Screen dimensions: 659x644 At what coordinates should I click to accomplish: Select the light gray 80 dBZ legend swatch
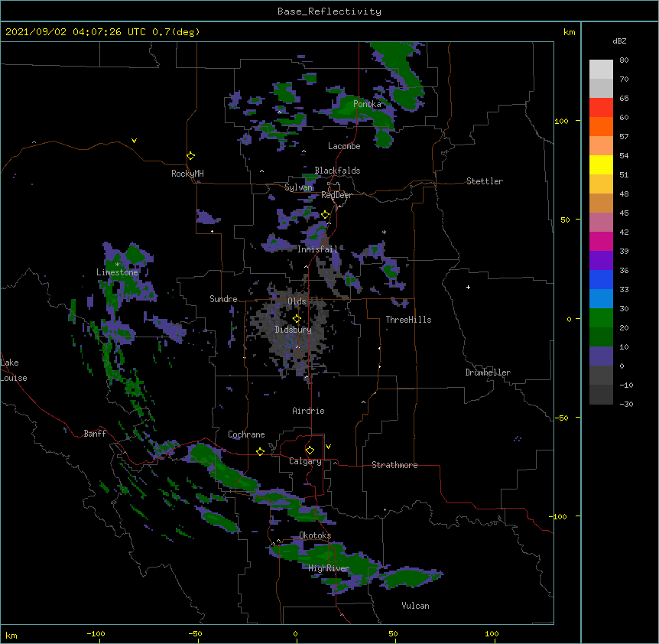[601, 70]
